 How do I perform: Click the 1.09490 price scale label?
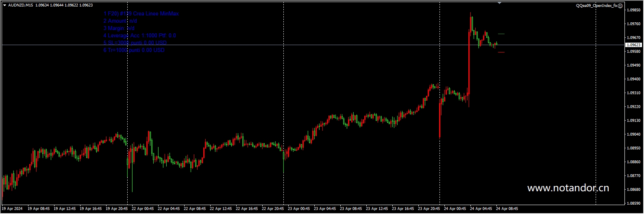tap(634, 65)
